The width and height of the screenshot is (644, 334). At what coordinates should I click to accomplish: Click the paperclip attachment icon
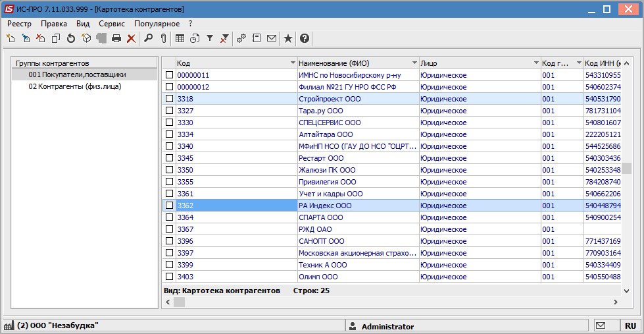tap(163, 39)
